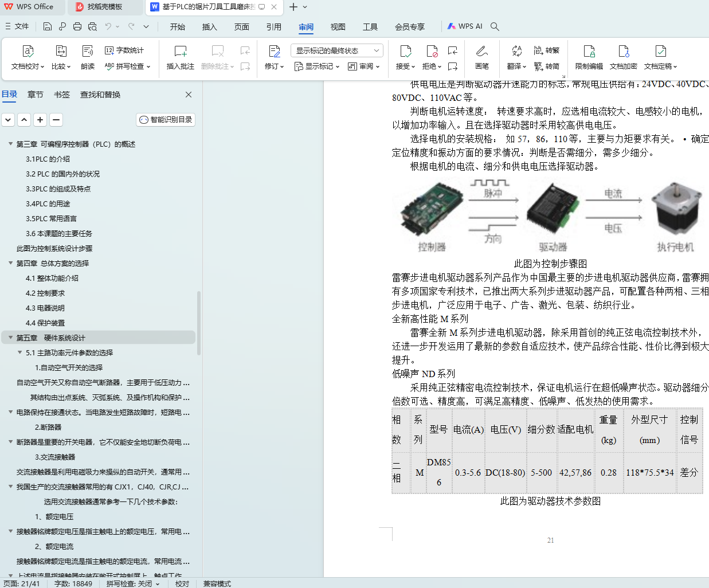The height and width of the screenshot is (588, 709).
Task: Click the 接受 accept change icon
Action: (x=405, y=51)
